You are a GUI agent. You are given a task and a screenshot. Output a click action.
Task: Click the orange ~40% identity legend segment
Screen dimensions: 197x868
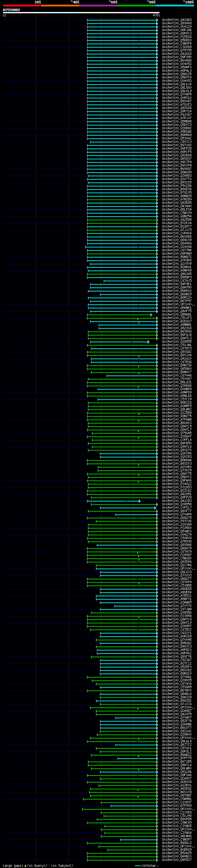(x=60, y=6)
